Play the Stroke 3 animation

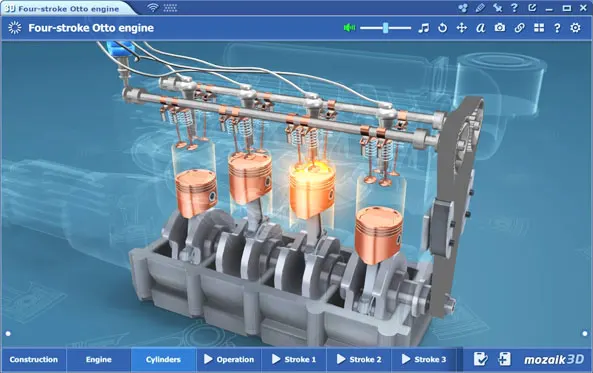coord(424,359)
